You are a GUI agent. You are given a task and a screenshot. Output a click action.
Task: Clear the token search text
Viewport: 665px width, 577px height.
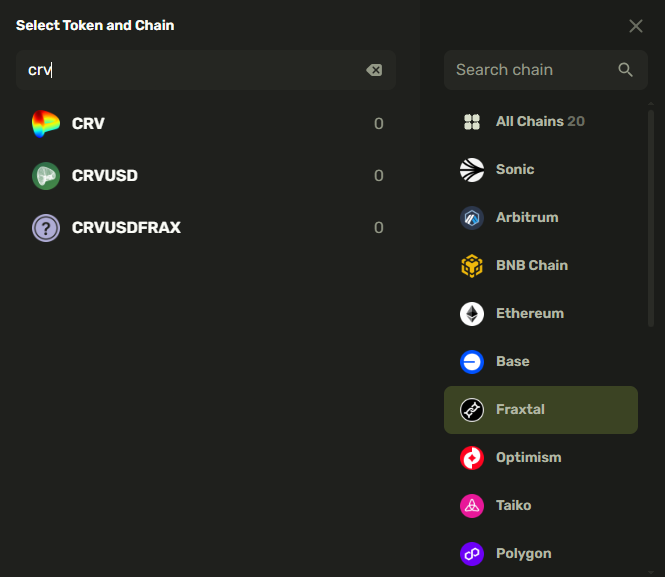point(374,70)
